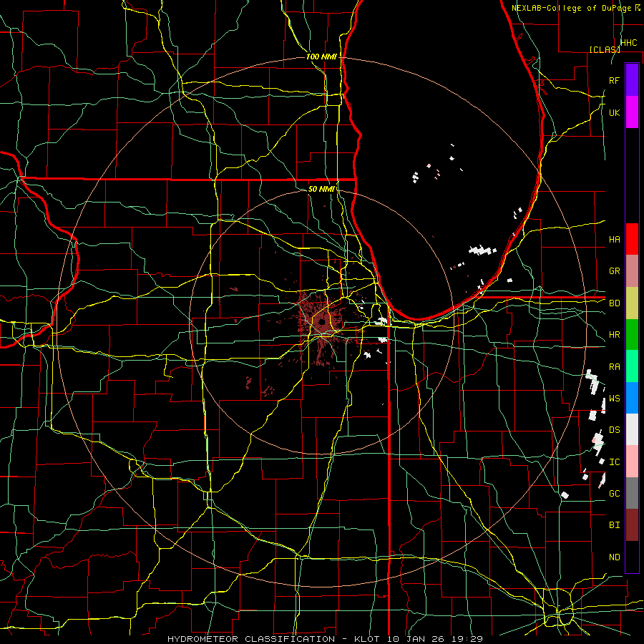Click the brown BI color swatch
This screenshot has height=644, width=644.
point(632,525)
